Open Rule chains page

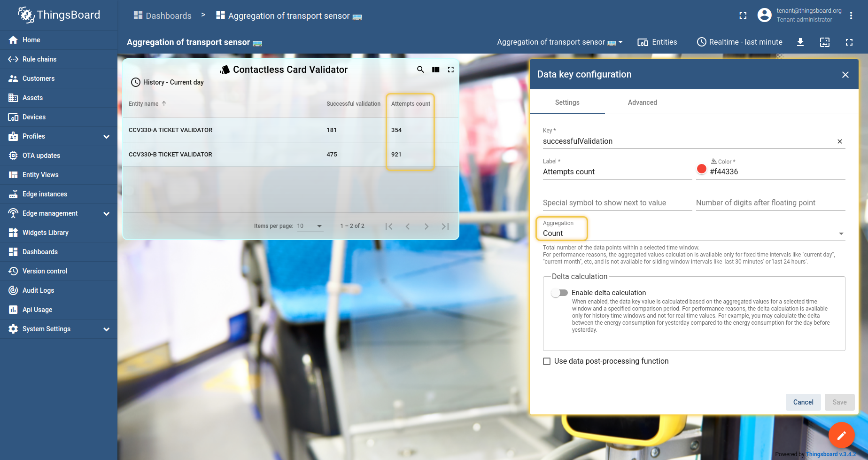(x=59, y=59)
